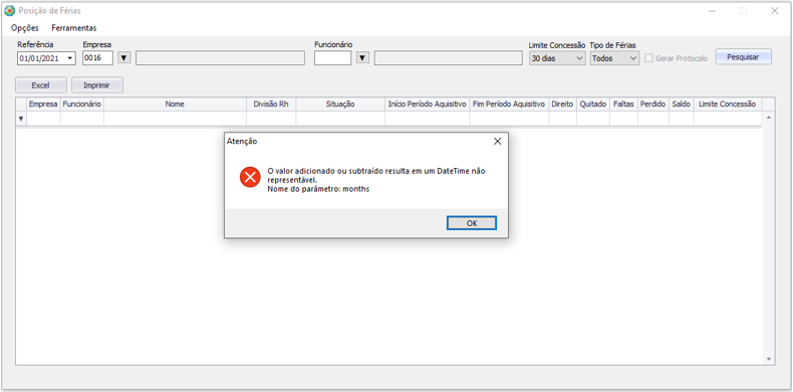Close the Atenção error dialog
Screen dimensions: 793x392
(x=497, y=142)
